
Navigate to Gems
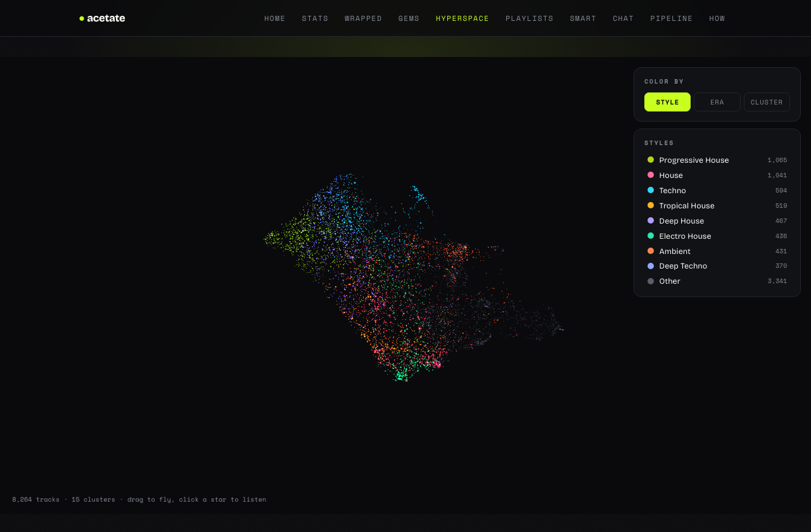click(409, 18)
